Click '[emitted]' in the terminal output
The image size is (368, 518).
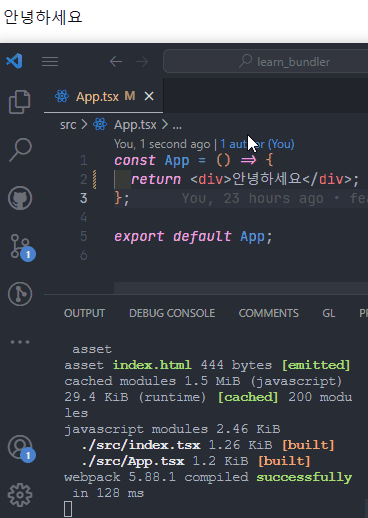pos(316,365)
